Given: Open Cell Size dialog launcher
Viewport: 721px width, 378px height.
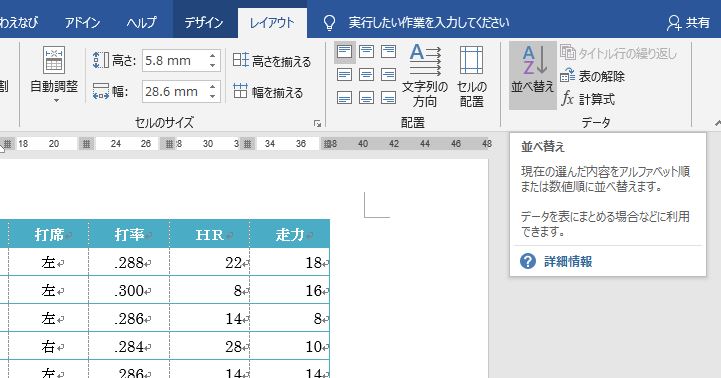Looking at the screenshot, I should pyautogui.click(x=317, y=123).
